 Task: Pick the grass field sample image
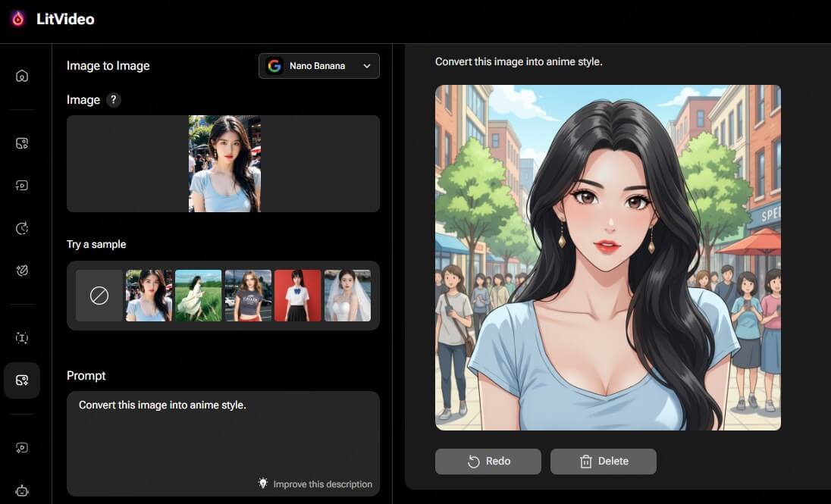click(198, 295)
